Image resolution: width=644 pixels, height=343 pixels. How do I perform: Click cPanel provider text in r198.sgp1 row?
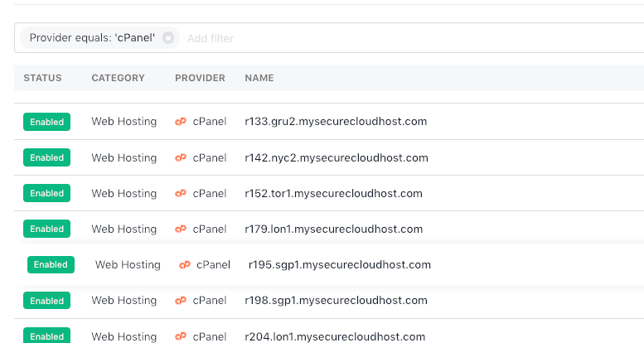point(210,301)
